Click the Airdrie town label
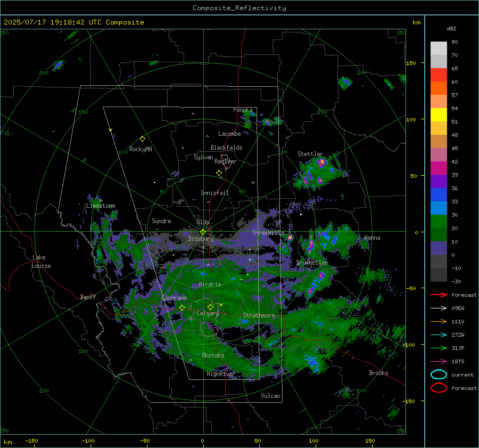This screenshot has width=479, height=448. coord(210,284)
